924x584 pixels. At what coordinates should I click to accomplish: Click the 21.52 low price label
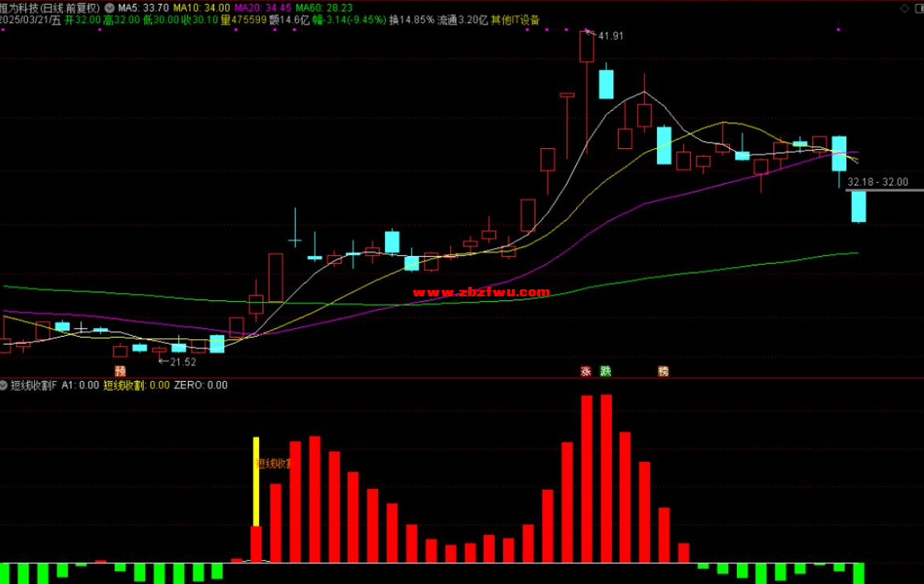click(x=183, y=362)
